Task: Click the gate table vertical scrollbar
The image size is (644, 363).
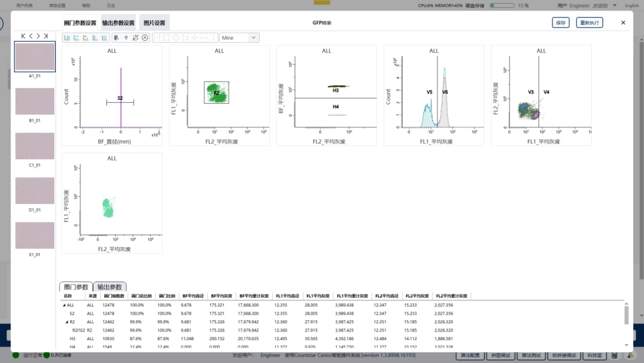Action: point(626,315)
